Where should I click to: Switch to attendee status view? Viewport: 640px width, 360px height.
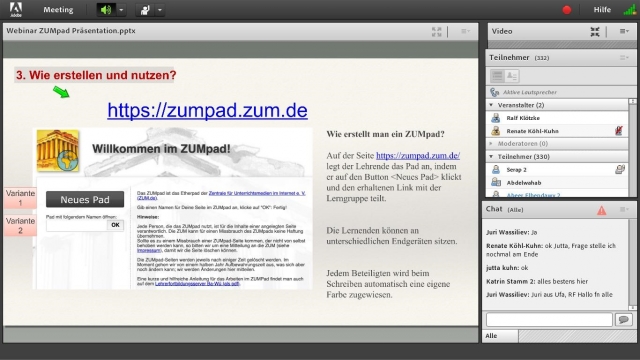pos(511,76)
